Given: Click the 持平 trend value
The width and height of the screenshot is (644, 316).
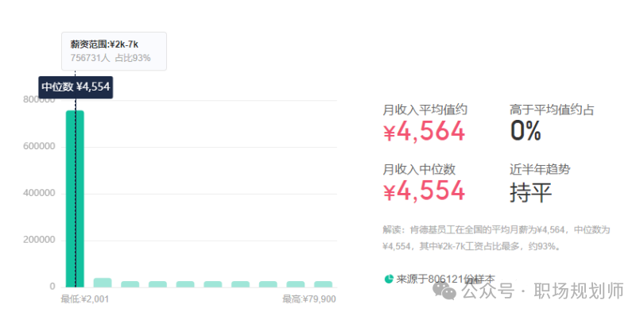Looking at the screenshot, I should (530, 191).
